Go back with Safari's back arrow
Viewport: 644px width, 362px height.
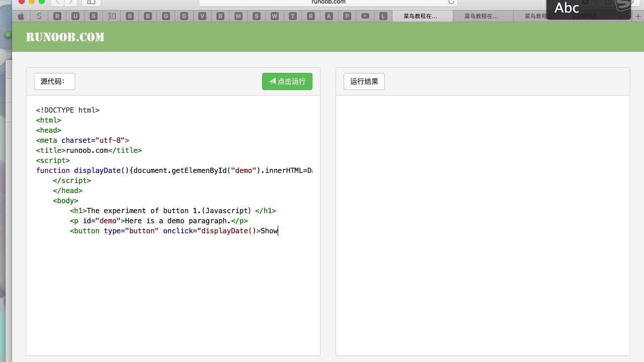[58, 2]
